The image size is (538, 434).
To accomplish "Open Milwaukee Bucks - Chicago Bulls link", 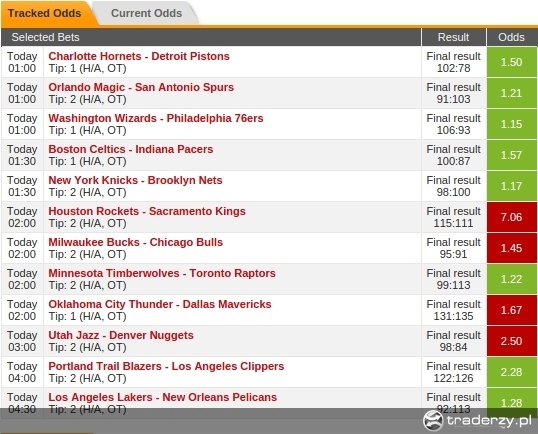I will (136, 242).
